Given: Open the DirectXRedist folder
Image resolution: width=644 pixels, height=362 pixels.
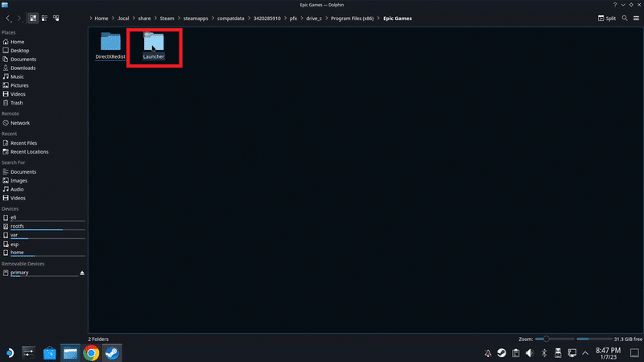Looking at the screenshot, I should coord(110,46).
